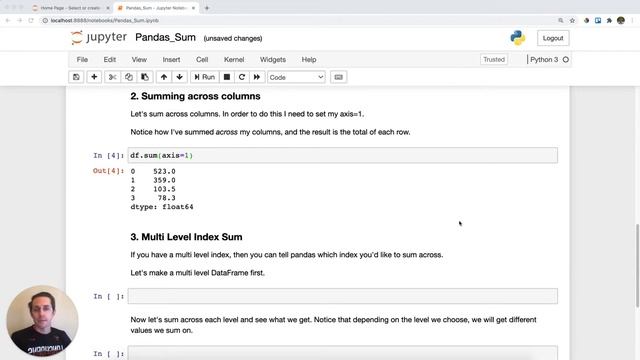Click the Python logo icon
640x360 pixels.
(x=518, y=38)
